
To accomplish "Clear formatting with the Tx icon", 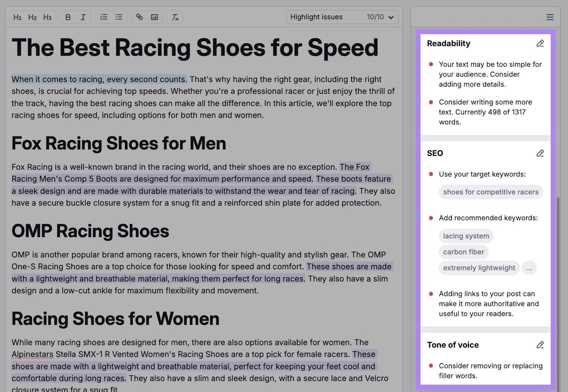I will pos(175,17).
